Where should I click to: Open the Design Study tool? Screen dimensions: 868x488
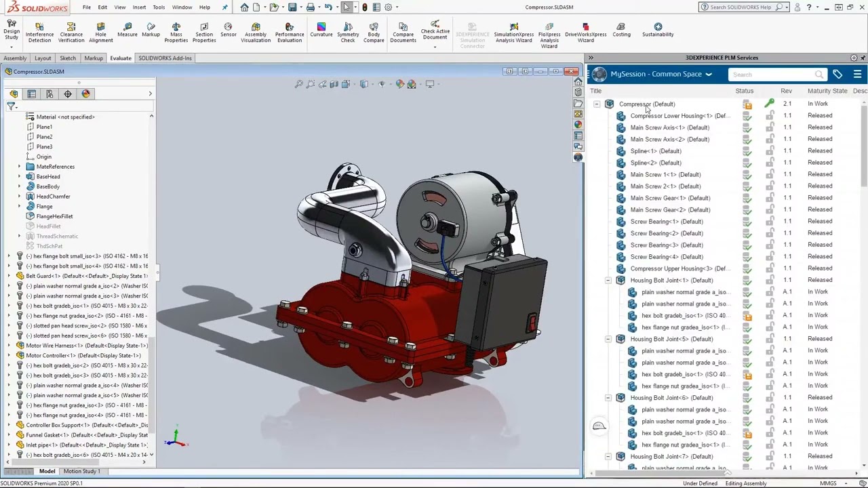click(11, 30)
